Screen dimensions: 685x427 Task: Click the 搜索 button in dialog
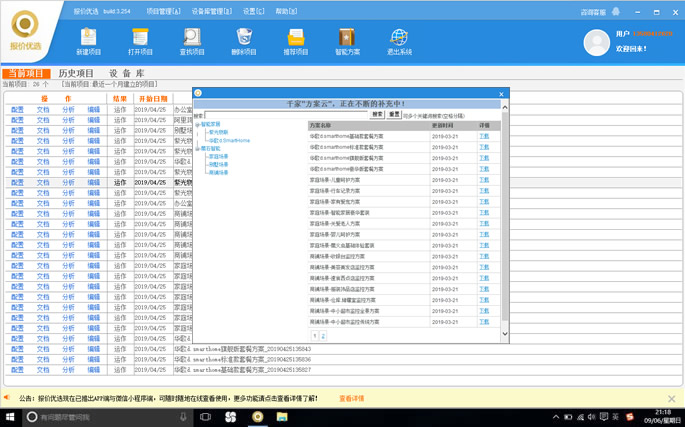377,115
